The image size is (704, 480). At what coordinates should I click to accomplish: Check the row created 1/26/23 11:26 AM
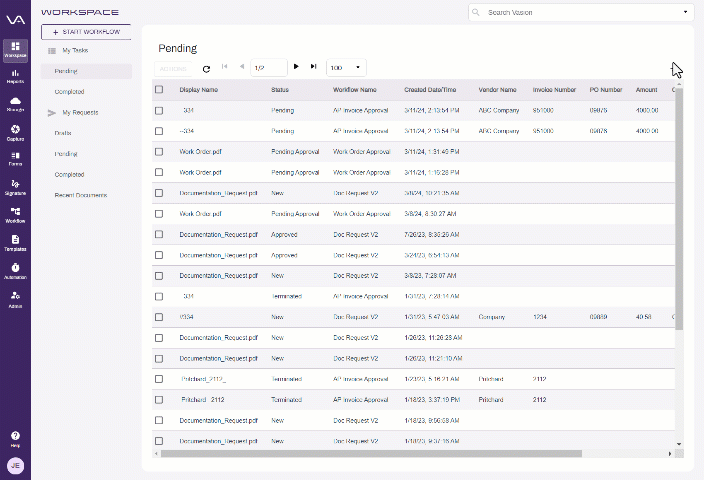coord(159,338)
